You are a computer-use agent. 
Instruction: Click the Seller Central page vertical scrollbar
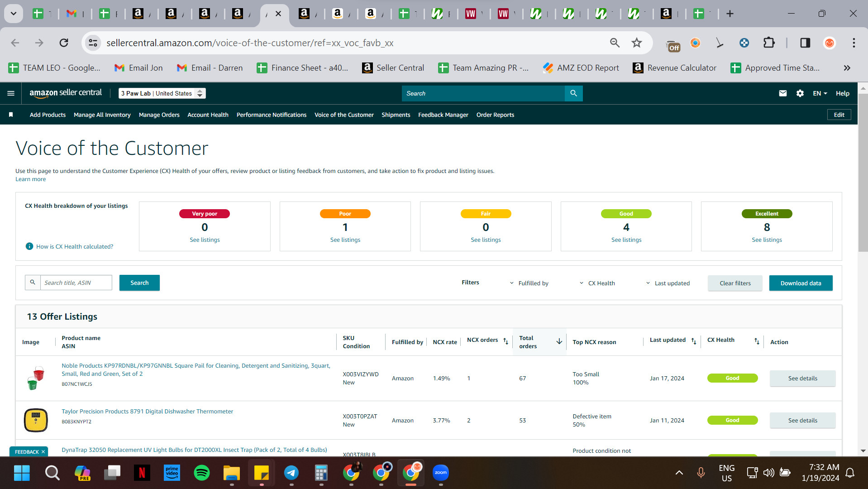click(863, 172)
